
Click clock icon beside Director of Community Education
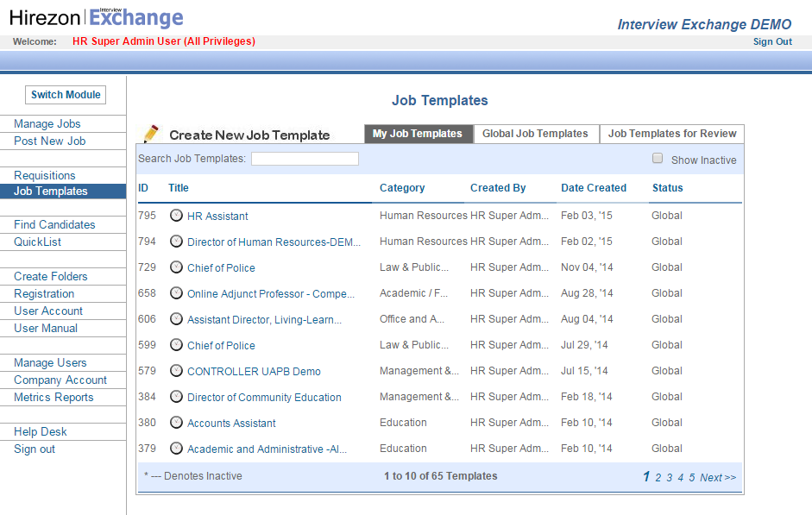177,397
